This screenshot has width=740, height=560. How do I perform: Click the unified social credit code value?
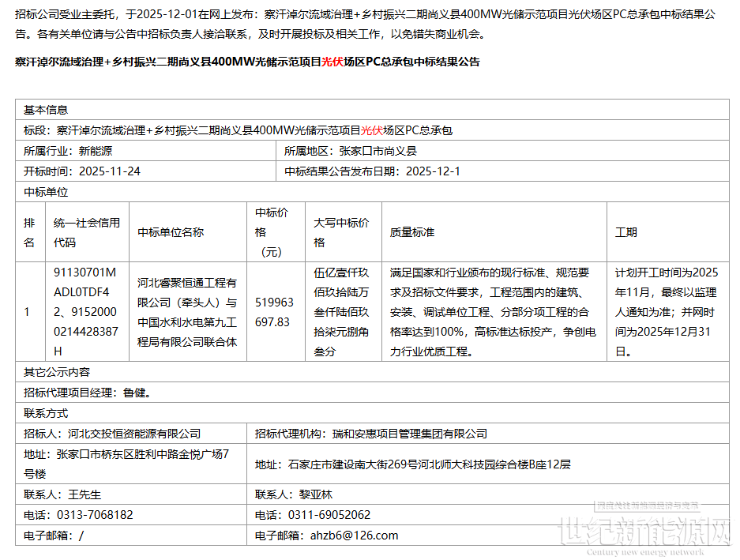click(85, 312)
